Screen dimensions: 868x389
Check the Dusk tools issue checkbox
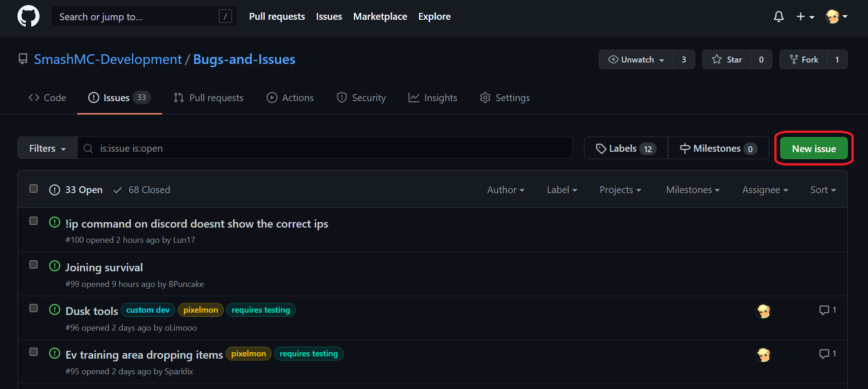(x=34, y=308)
